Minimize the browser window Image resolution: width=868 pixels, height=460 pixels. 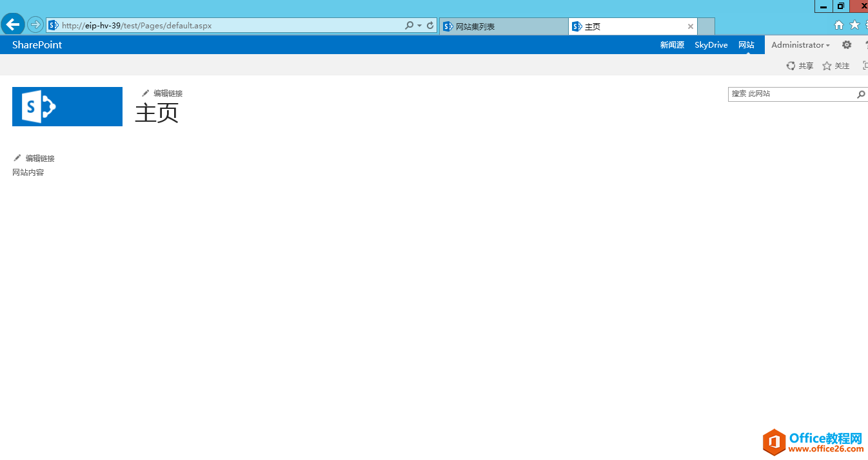[x=824, y=6]
